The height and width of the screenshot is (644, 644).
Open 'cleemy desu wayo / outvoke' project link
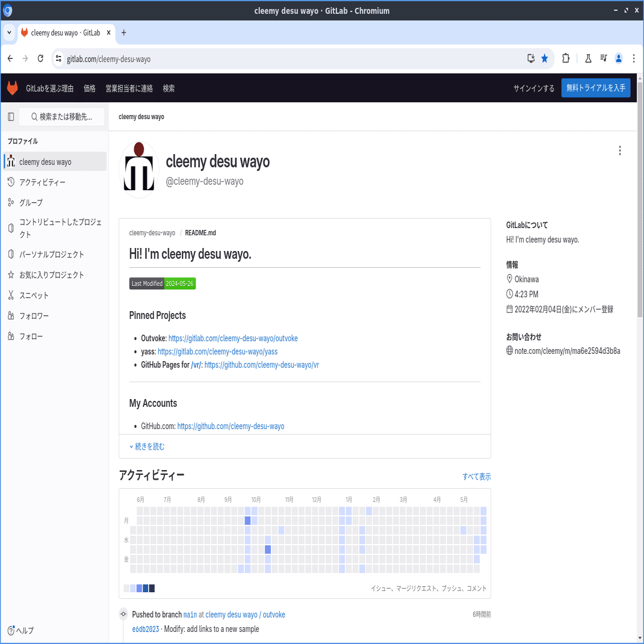coord(245,615)
